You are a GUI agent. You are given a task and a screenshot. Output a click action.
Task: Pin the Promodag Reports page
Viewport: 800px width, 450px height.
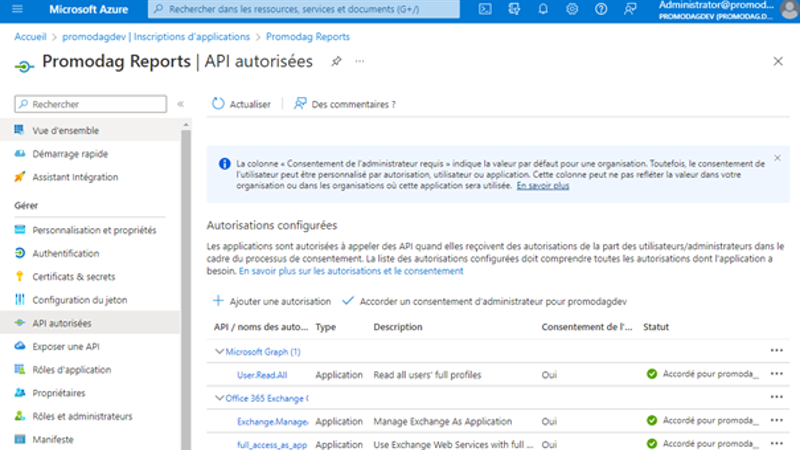337,62
